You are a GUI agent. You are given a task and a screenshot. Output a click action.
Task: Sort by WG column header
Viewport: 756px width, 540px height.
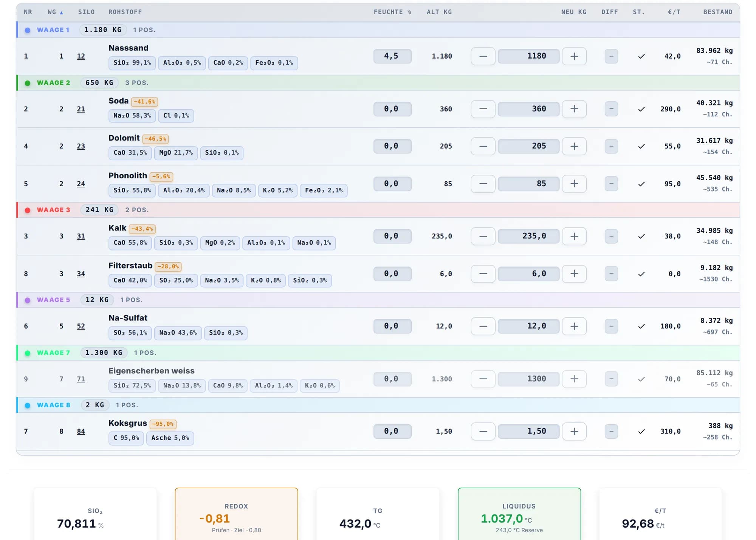(x=55, y=12)
